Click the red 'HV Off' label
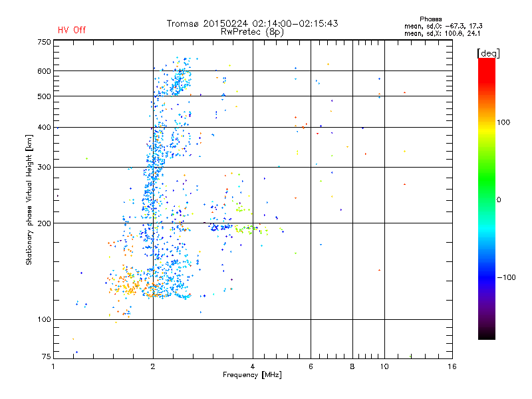532x399 pixels. point(72,30)
